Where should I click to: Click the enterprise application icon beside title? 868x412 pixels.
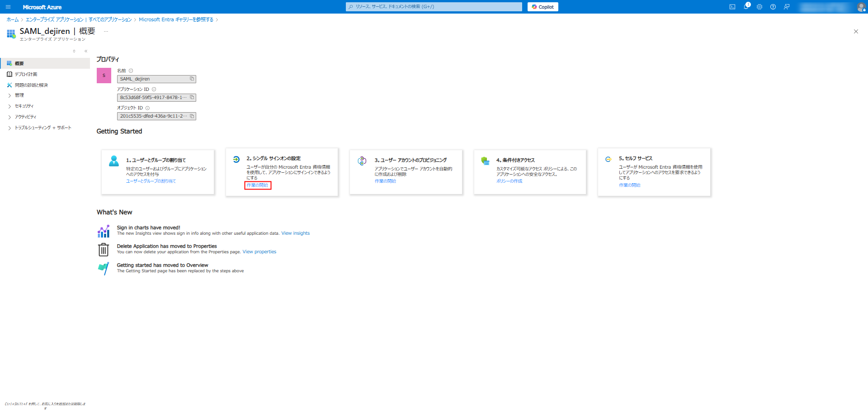(x=11, y=34)
